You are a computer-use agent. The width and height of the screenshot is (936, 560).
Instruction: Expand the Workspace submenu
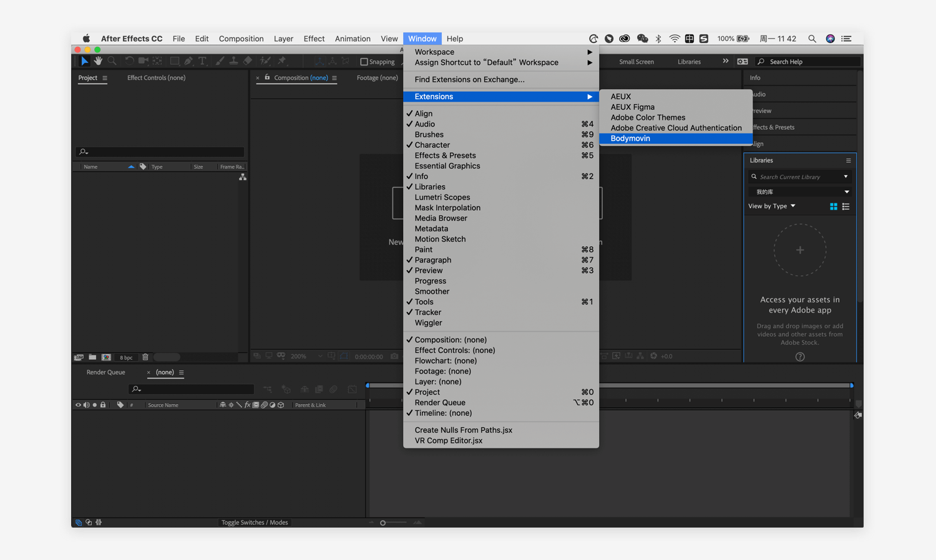[501, 52]
